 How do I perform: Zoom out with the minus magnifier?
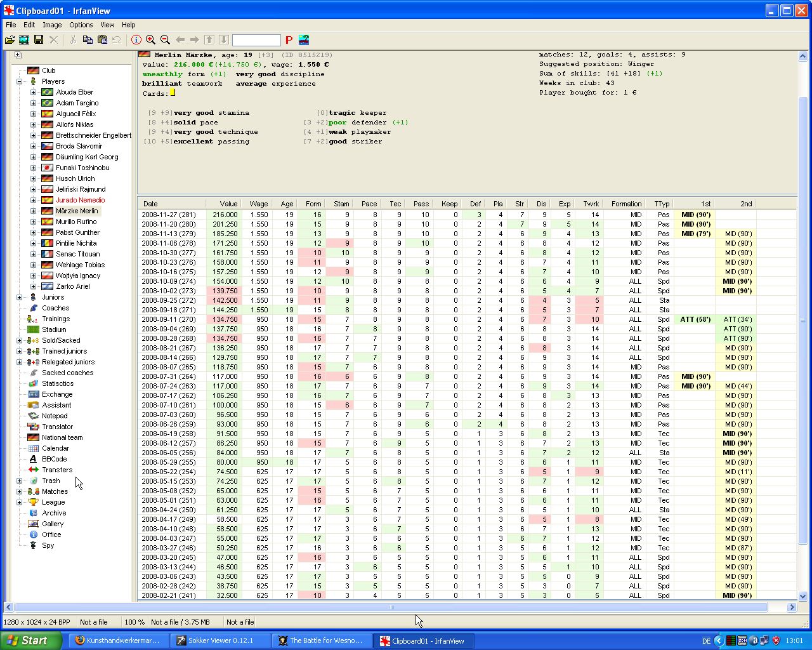165,40
